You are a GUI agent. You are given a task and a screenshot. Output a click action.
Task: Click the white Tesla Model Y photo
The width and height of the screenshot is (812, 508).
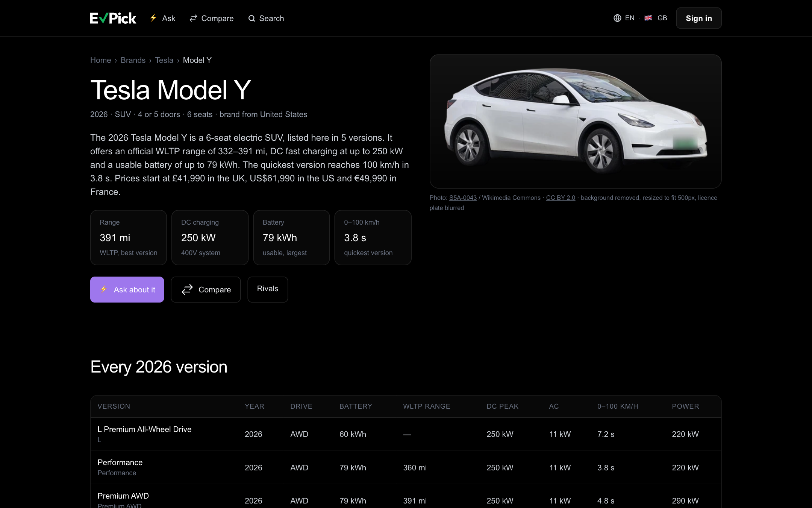tap(575, 121)
